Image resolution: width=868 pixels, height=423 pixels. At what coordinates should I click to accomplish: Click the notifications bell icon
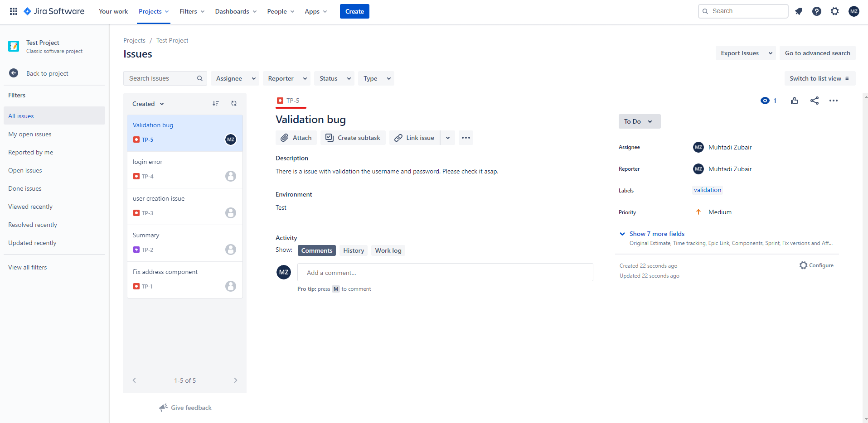(x=799, y=11)
